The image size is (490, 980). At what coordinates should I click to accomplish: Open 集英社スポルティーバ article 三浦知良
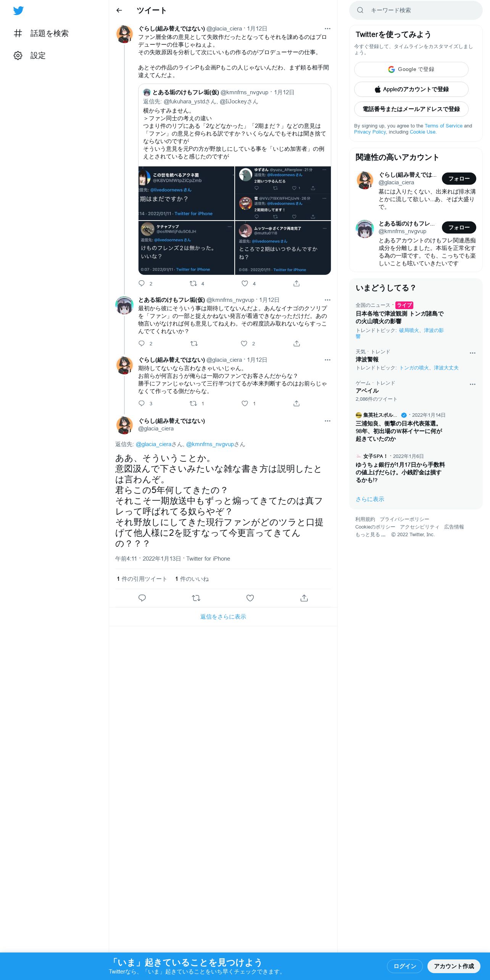(x=399, y=431)
